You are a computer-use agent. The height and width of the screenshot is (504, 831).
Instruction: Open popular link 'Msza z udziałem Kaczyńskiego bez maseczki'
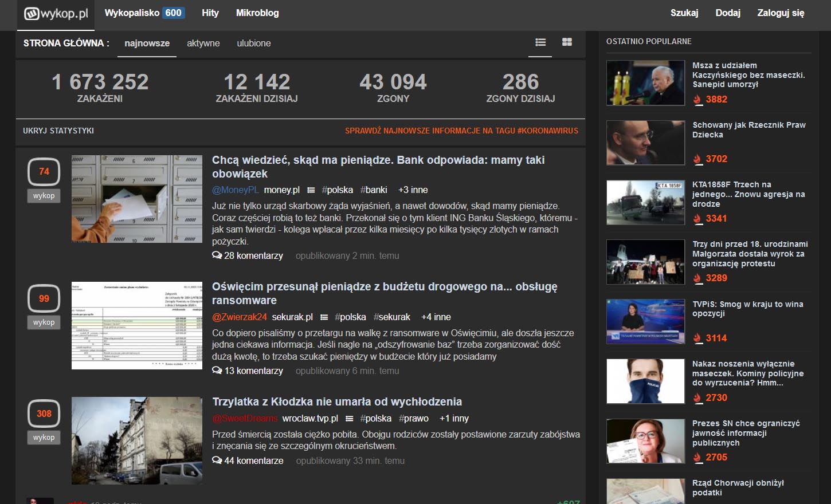click(x=748, y=75)
